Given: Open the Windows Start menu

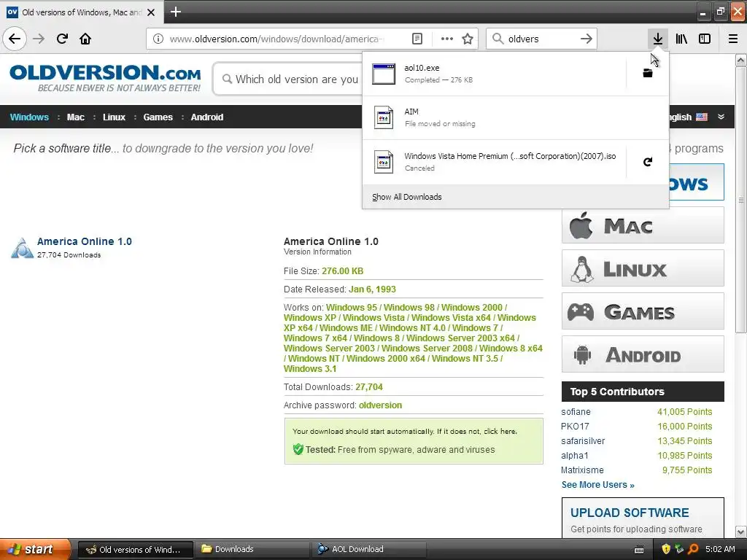Looking at the screenshot, I should 35,549.
